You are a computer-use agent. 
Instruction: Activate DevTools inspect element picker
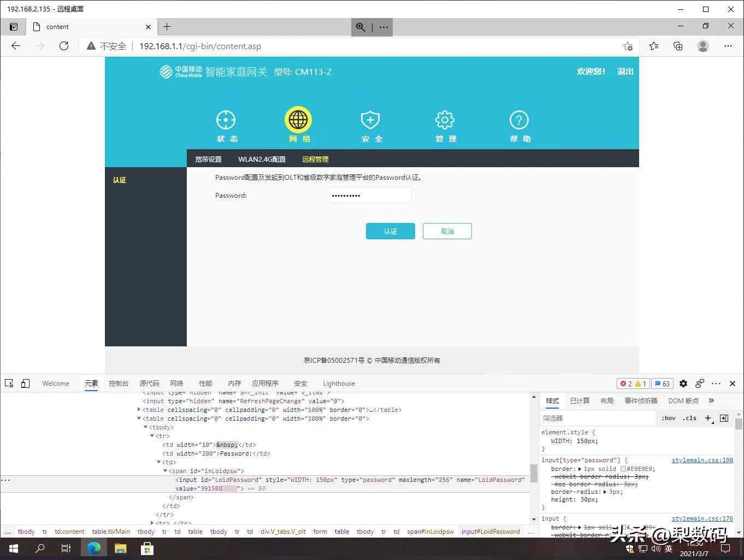pos(9,384)
